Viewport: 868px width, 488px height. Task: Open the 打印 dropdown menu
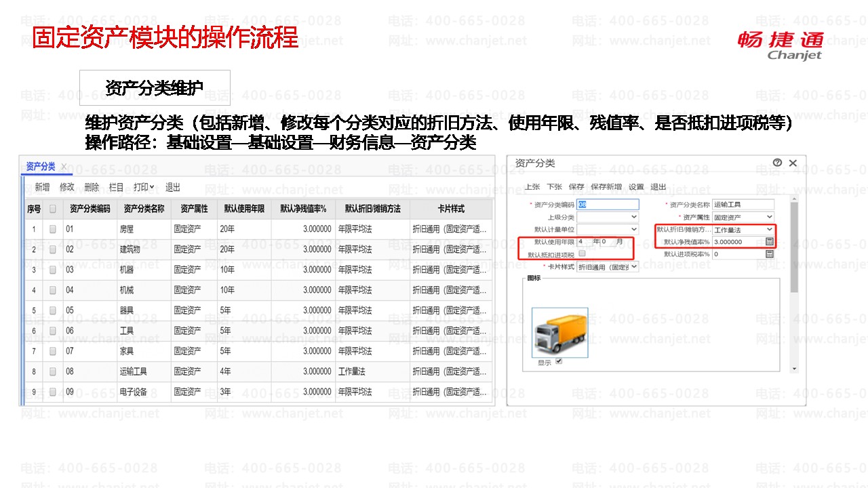pyautogui.click(x=144, y=187)
